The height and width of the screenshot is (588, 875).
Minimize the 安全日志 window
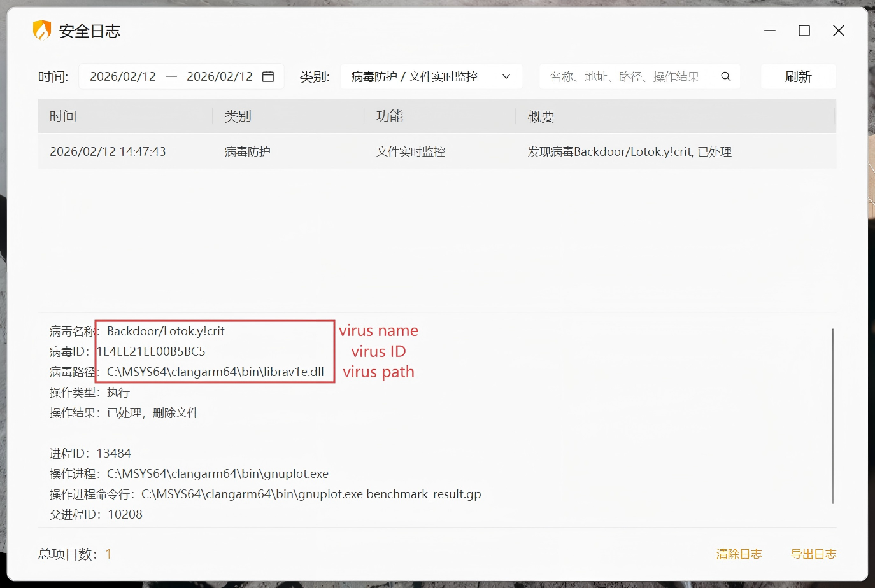pos(770,31)
